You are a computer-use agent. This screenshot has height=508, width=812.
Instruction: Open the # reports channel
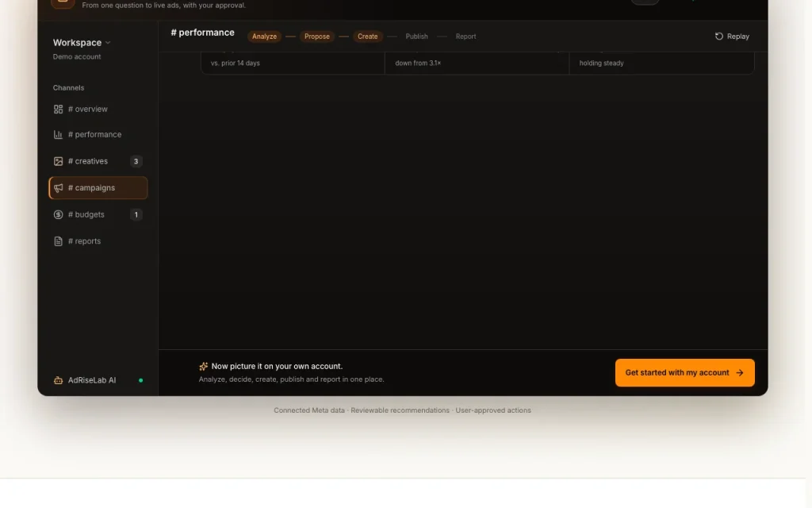pyautogui.click(x=98, y=241)
